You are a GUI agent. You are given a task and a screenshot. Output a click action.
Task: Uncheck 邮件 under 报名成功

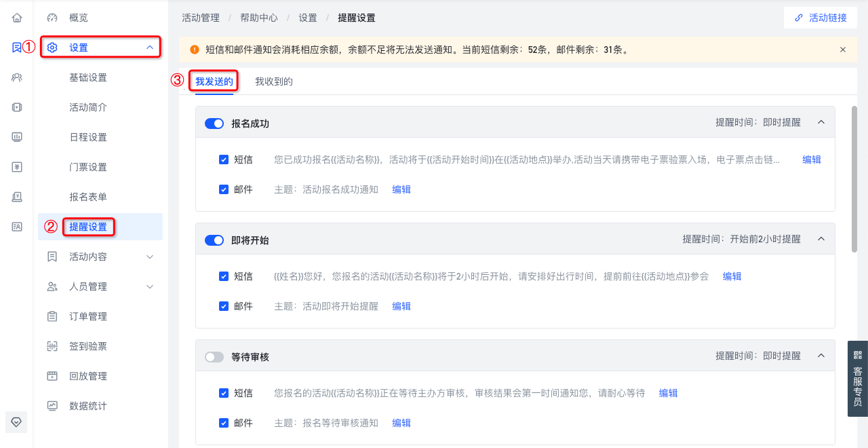pos(224,189)
